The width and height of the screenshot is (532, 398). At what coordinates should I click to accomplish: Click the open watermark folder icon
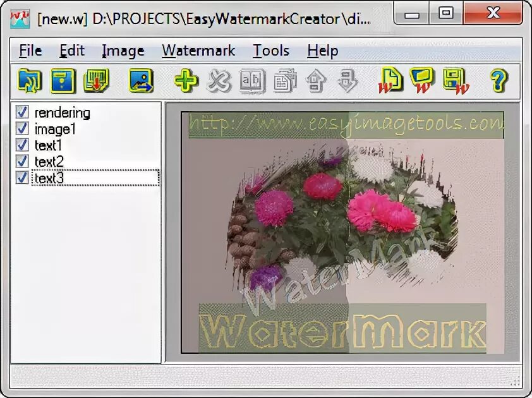coord(422,81)
